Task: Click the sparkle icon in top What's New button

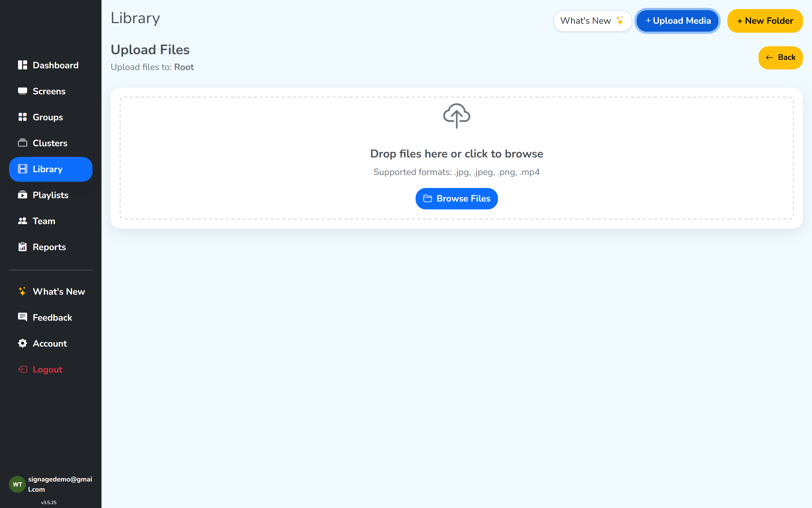Action: click(x=620, y=21)
